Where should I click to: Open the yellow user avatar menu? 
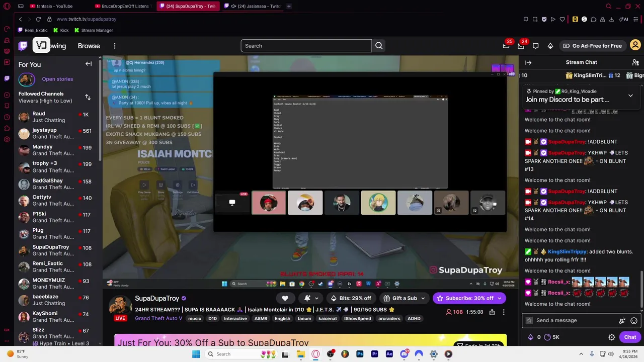[635, 46]
